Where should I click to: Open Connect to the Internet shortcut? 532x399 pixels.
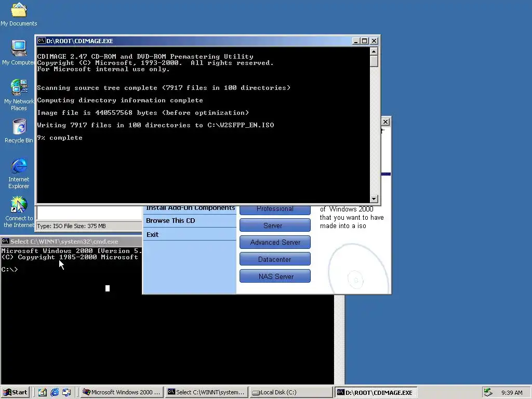(19, 212)
